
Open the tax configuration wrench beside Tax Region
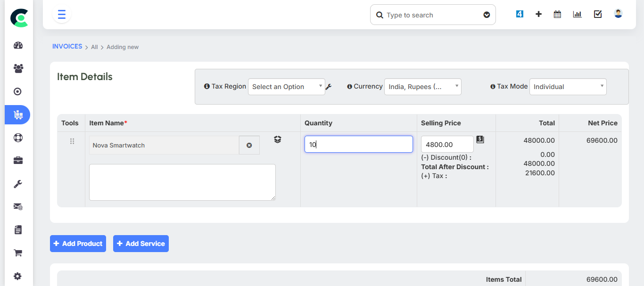tap(329, 87)
